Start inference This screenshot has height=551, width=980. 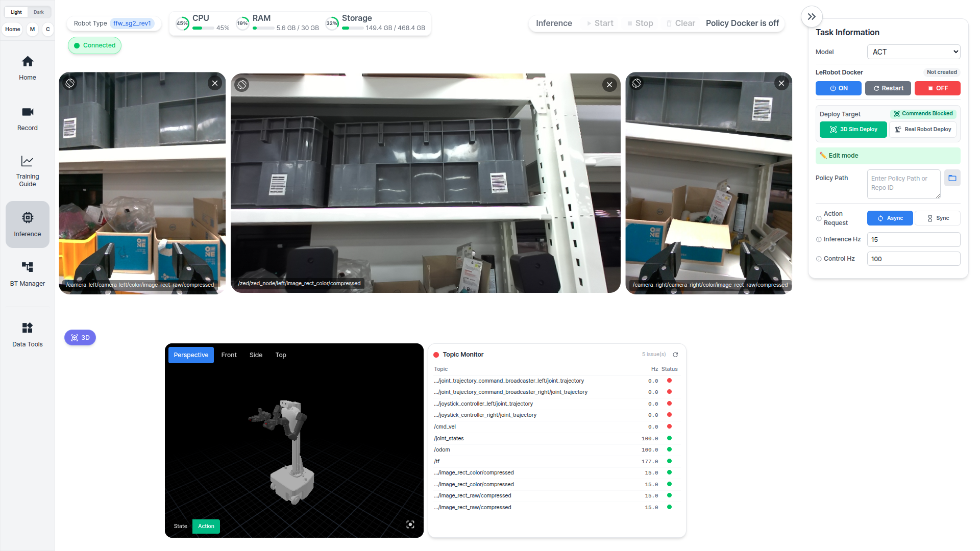tap(600, 23)
